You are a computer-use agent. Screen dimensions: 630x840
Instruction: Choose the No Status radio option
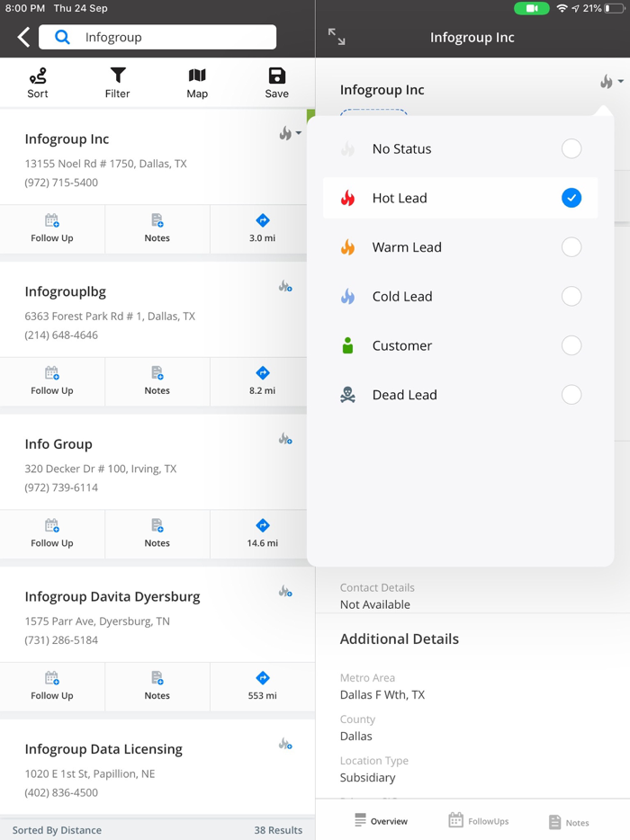(571, 148)
